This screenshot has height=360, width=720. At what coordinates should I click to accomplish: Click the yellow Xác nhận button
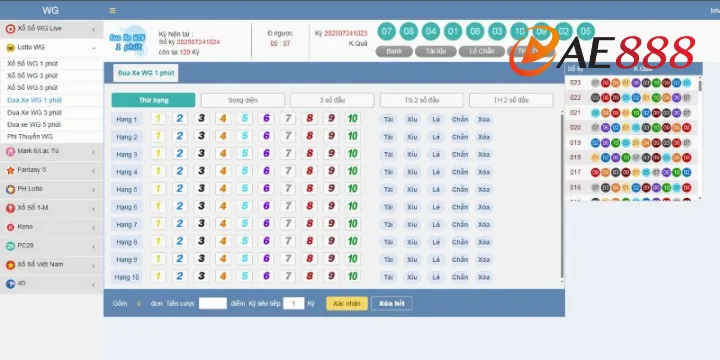(347, 304)
